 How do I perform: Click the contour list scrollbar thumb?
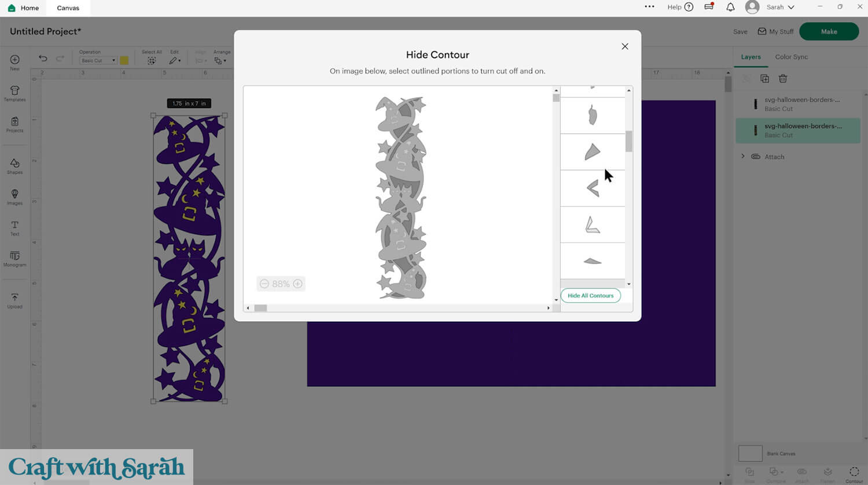(629, 141)
